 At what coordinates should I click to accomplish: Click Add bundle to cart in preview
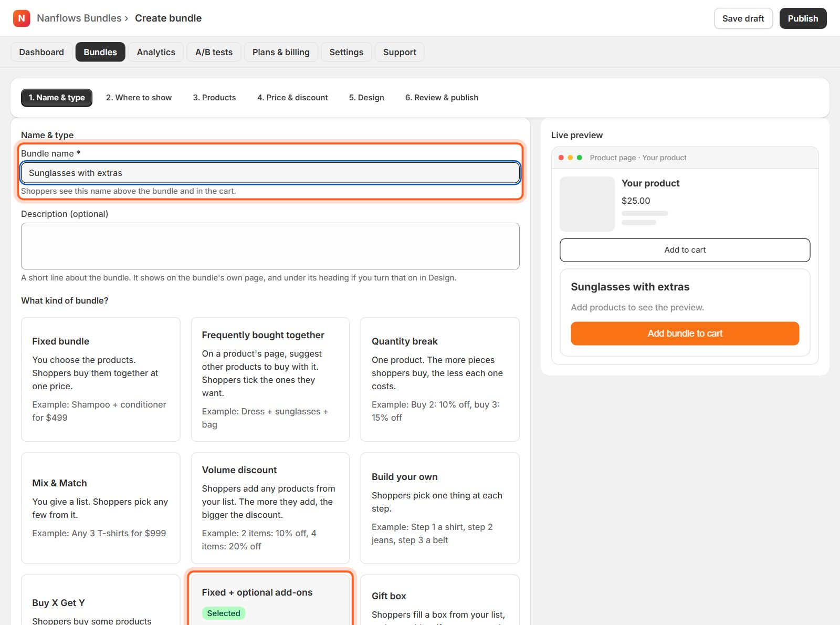pos(685,334)
